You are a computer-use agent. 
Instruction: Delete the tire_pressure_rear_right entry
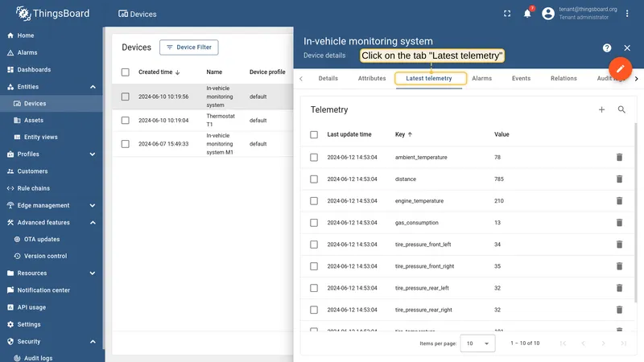pos(619,310)
